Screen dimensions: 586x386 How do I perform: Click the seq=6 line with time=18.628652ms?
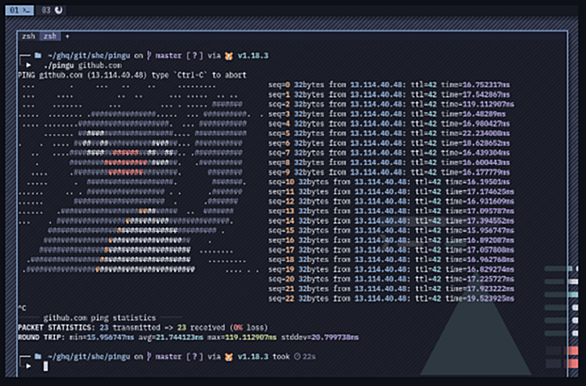click(x=389, y=143)
